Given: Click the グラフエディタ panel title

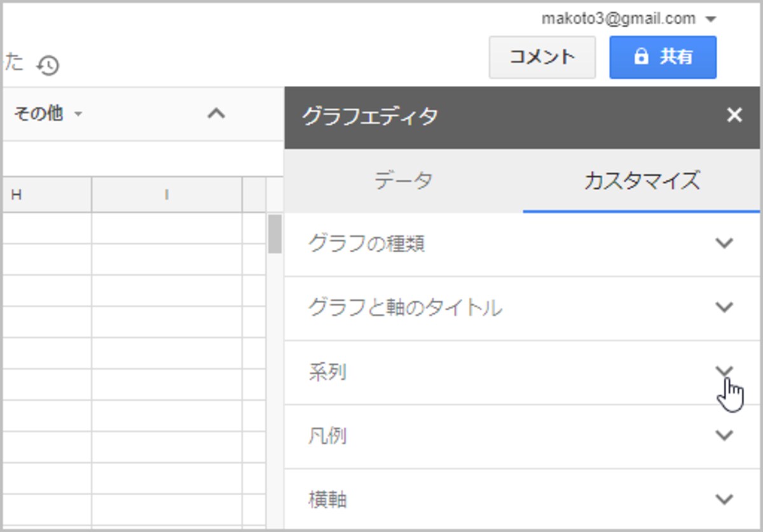Looking at the screenshot, I should click(370, 116).
